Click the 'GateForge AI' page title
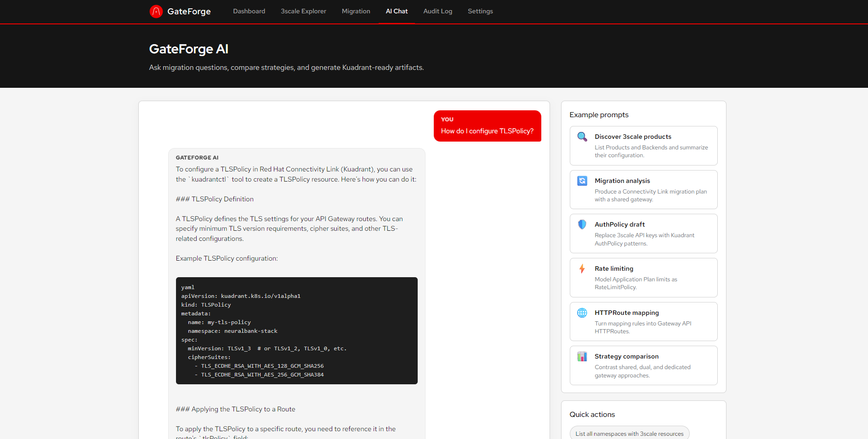 tap(188, 49)
